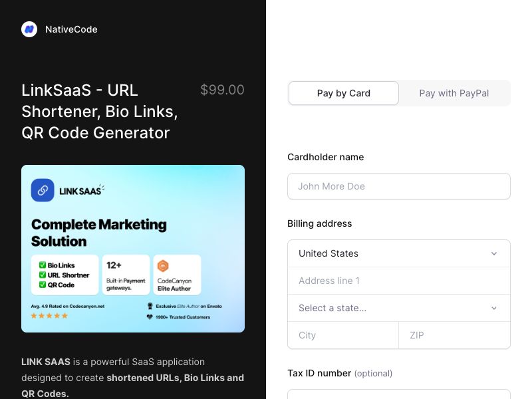532x399 pixels.
Task: Toggle the checkmark next to URL Shortner
Action: [x=43, y=275]
